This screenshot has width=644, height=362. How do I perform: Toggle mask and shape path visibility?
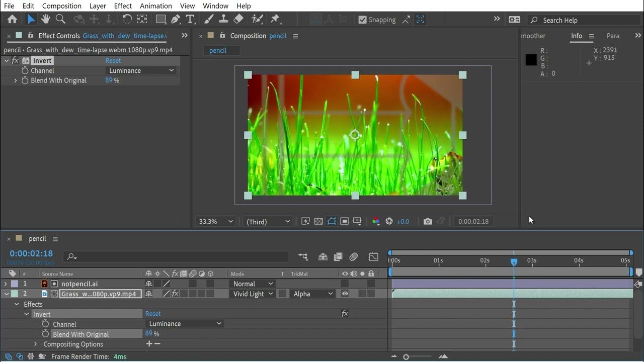tap(332, 221)
